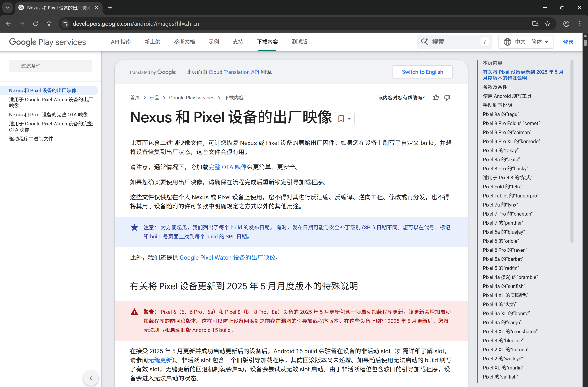Open 驱动程序二进制文件 in sidebar

pos(31,139)
